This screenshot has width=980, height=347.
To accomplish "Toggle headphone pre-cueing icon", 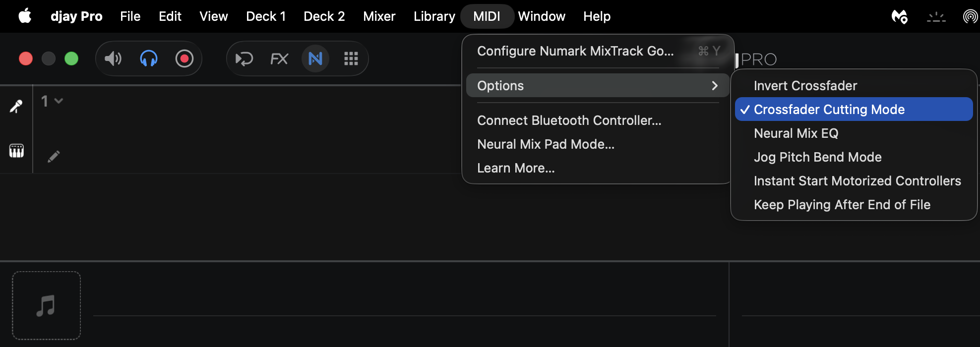I will (x=149, y=58).
